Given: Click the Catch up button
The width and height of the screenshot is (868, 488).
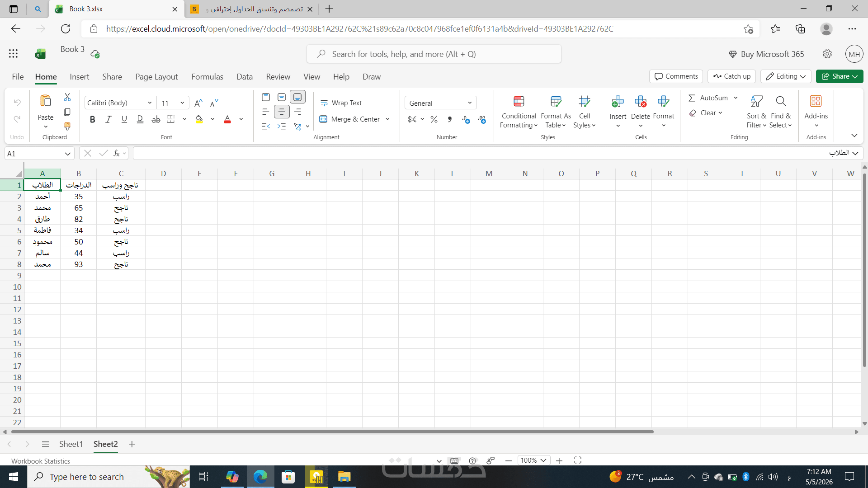Looking at the screenshot, I should (x=731, y=76).
